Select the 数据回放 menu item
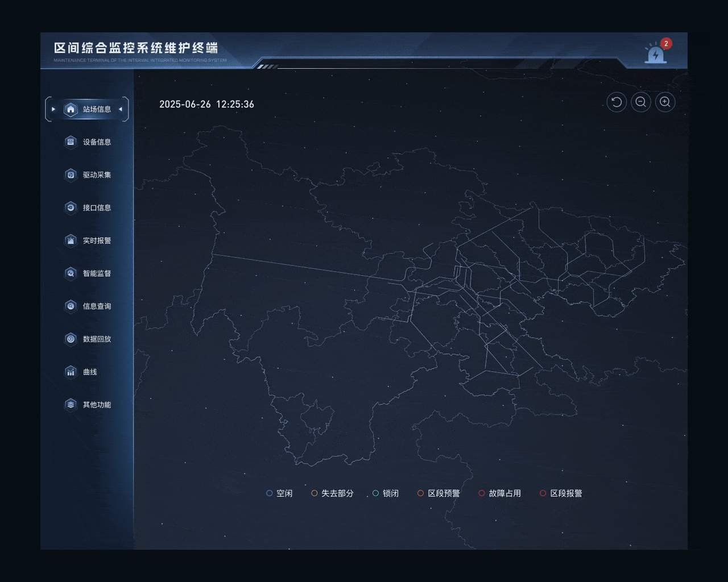 coord(87,339)
